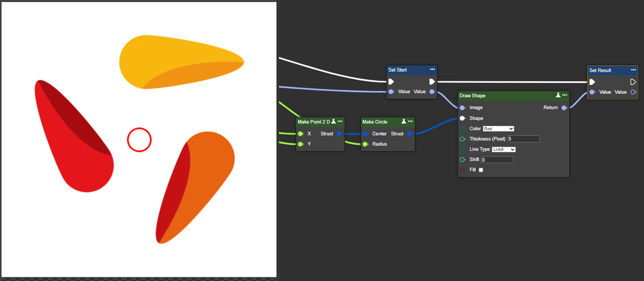Click the flask icon on Make Point 2D node
Screen dimensions: 644x281
(x=334, y=121)
